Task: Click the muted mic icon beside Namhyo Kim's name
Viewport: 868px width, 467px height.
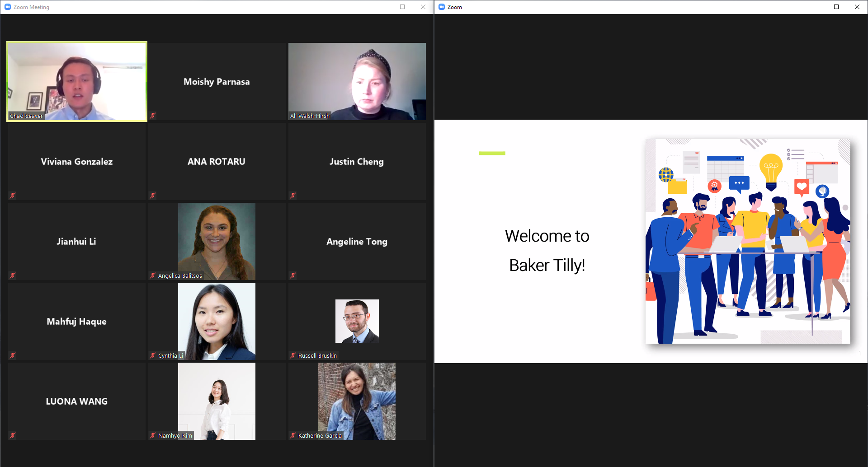Action: [x=153, y=435]
